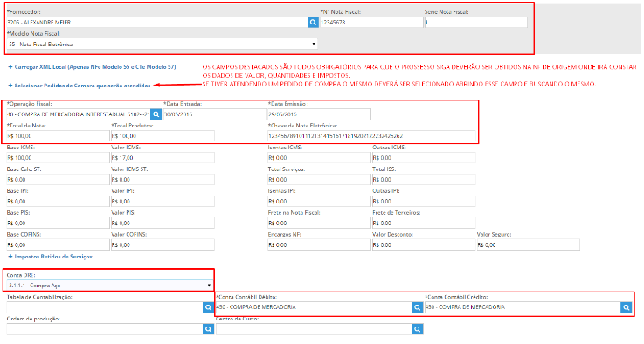Click the Valor ICMS field
The height and width of the screenshot is (344, 644).
coord(163,158)
